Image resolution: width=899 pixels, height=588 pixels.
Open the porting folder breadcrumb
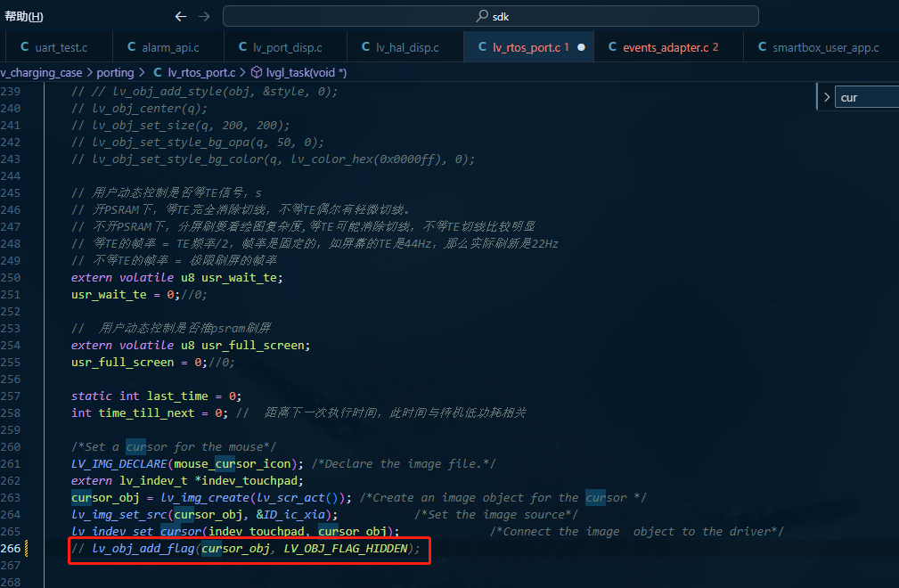(115, 72)
